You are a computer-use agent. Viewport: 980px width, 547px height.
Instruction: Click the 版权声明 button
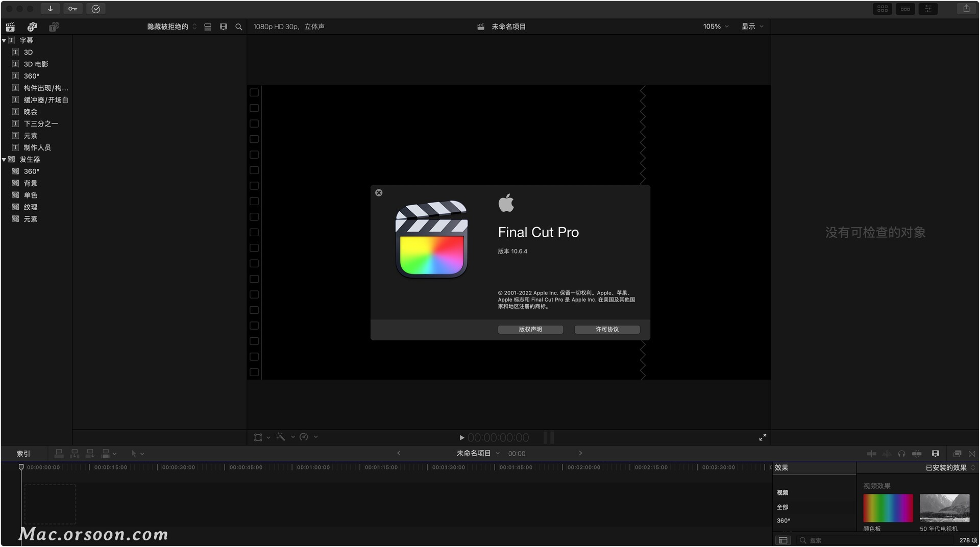530,330
